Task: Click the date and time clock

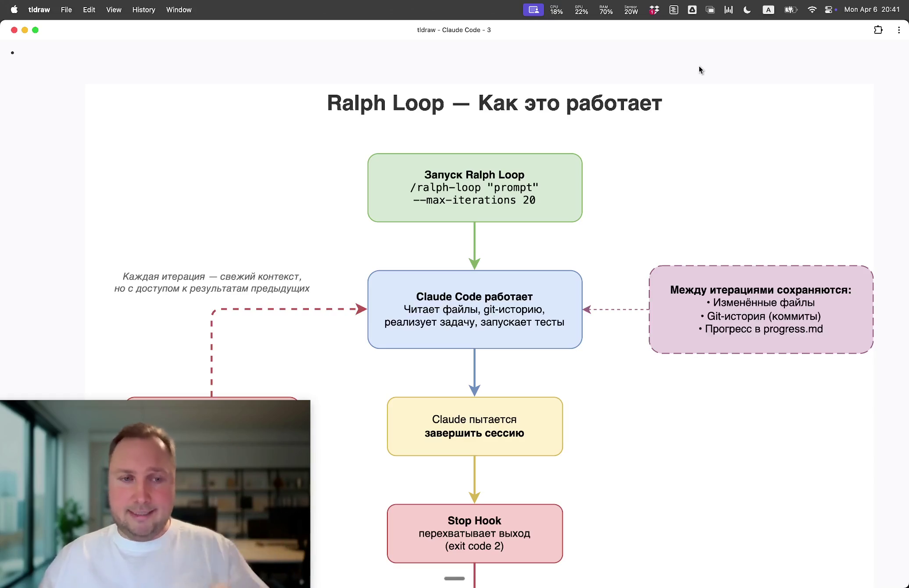Action: click(872, 10)
